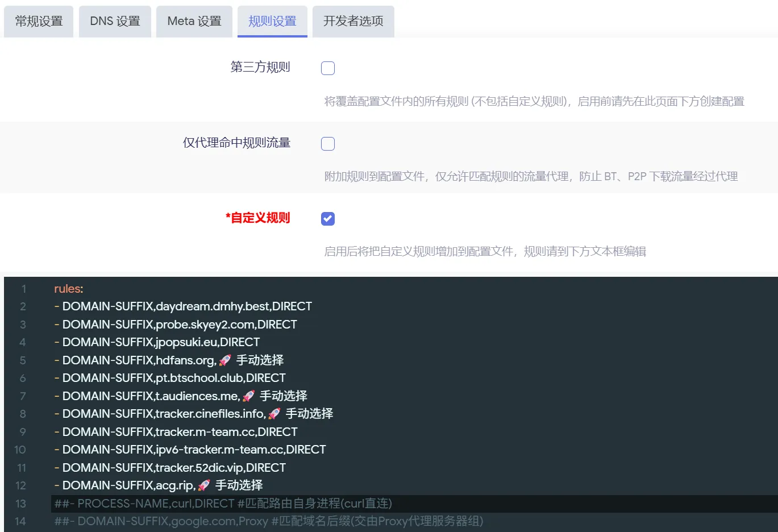Click the daydream.dmhy.best rule line
778x532 pixels.
click(183, 306)
